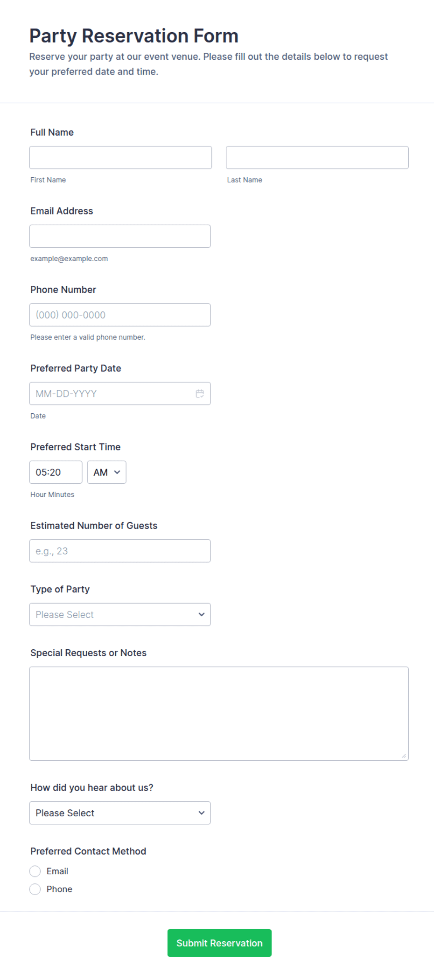Click the Hour Minutes time field
Viewport: 434px width, 980px height.
(x=56, y=472)
